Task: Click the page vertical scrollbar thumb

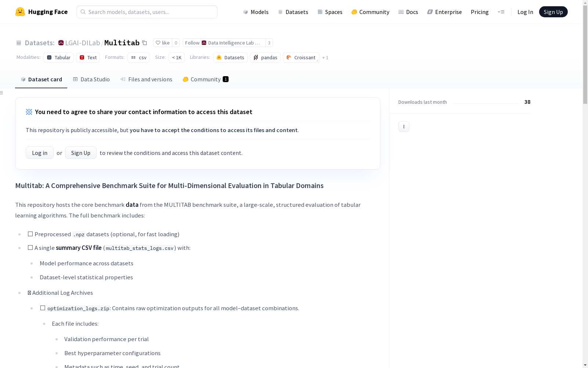Action: 585,54
